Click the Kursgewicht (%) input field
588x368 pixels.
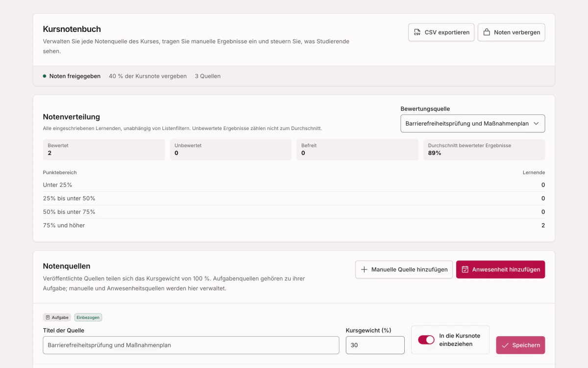pyautogui.click(x=375, y=345)
